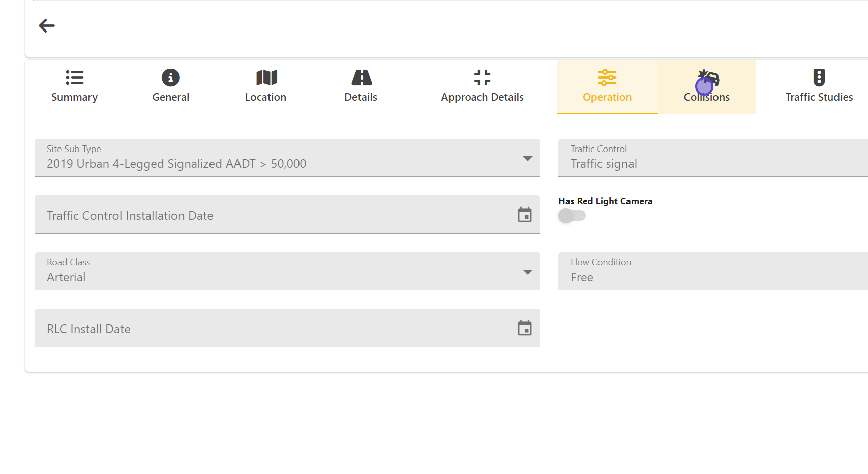Open the Location map icon
Image resolution: width=868 pixels, height=474 pixels.
266,78
